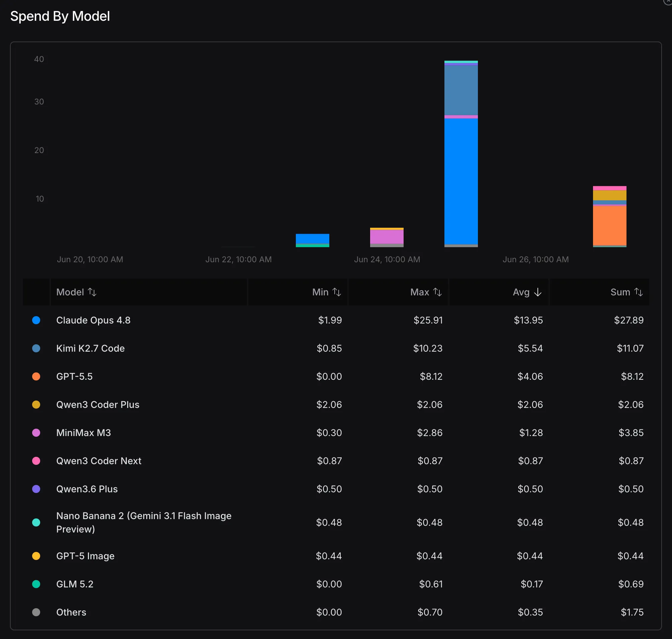Click the Jun 22, 10:00 AM axis label

point(238,260)
